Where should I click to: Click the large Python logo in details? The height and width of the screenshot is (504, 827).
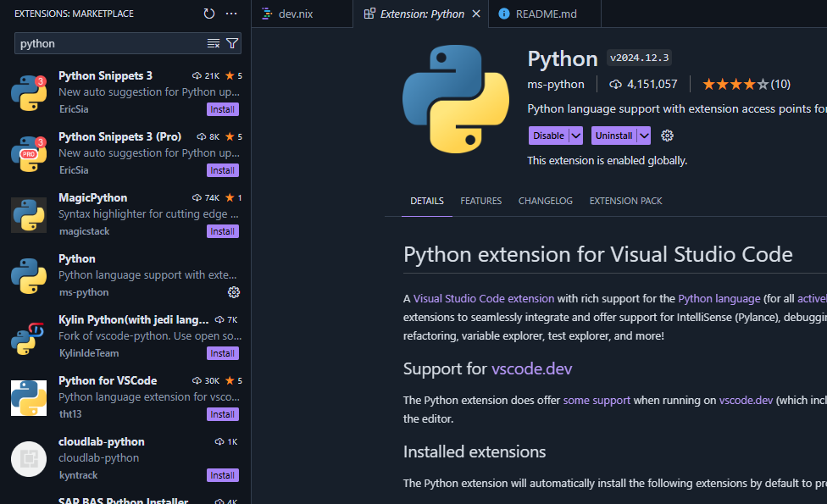tap(456, 99)
